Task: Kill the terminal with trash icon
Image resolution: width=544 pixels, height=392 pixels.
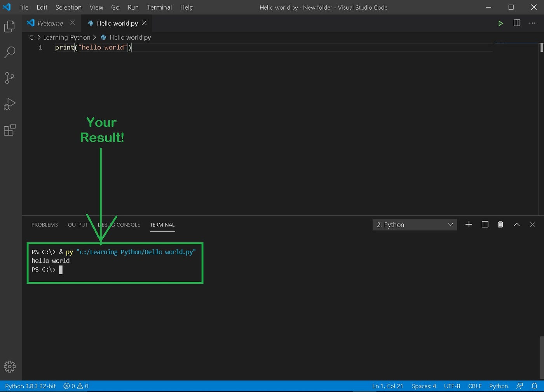Action: coord(500,225)
